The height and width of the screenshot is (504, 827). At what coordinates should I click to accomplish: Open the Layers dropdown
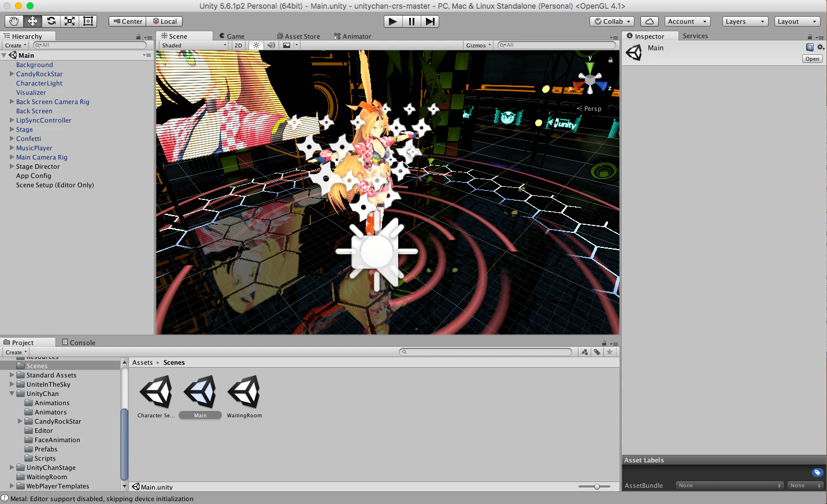pyautogui.click(x=745, y=21)
